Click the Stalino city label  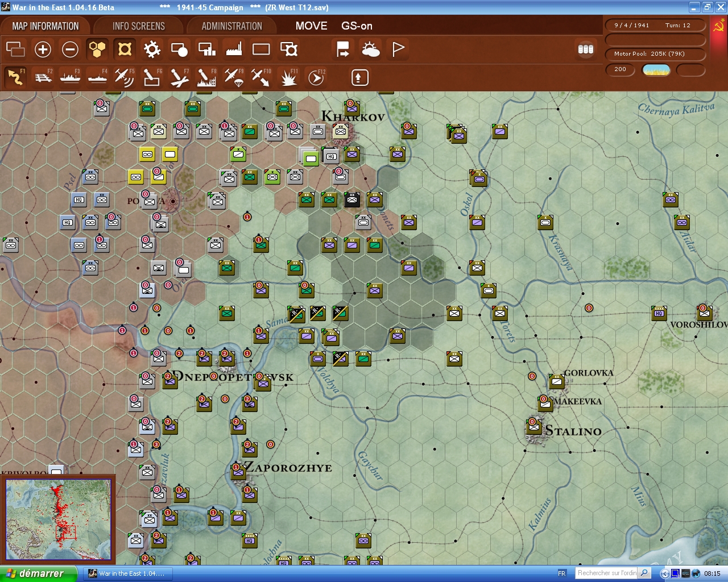point(573,431)
